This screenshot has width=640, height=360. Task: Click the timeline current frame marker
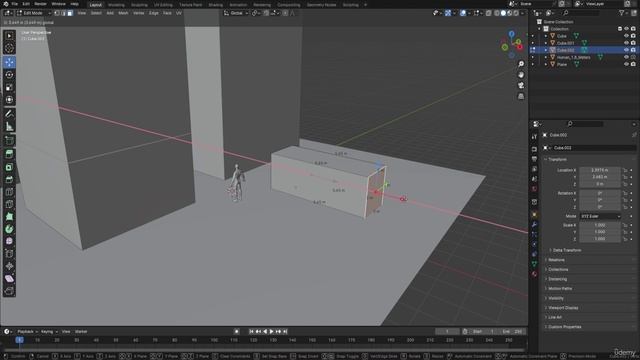(x=19, y=340)
